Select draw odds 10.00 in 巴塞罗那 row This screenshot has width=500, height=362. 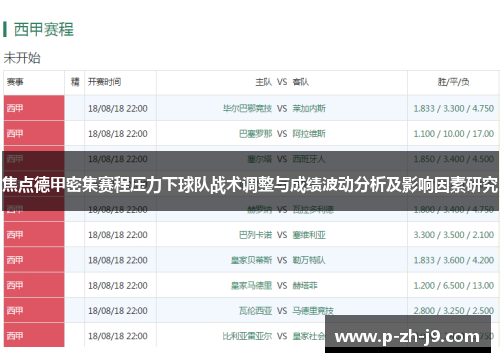click(453, 134)
